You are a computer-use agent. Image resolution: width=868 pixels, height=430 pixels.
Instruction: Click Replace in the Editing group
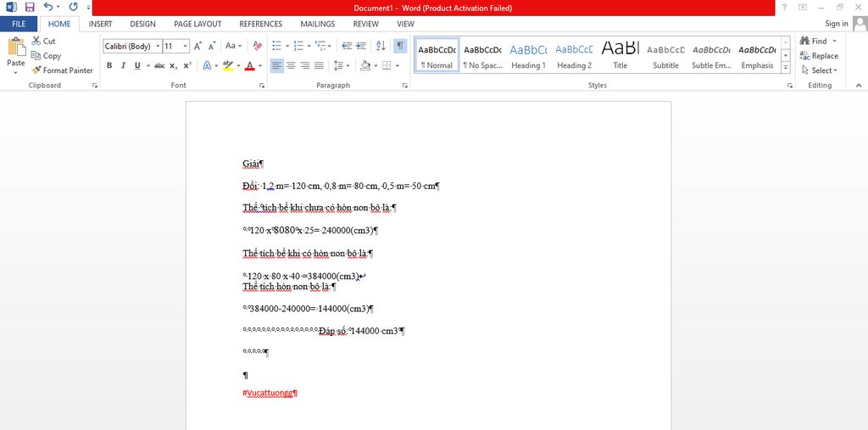click(x=819, y=55)
